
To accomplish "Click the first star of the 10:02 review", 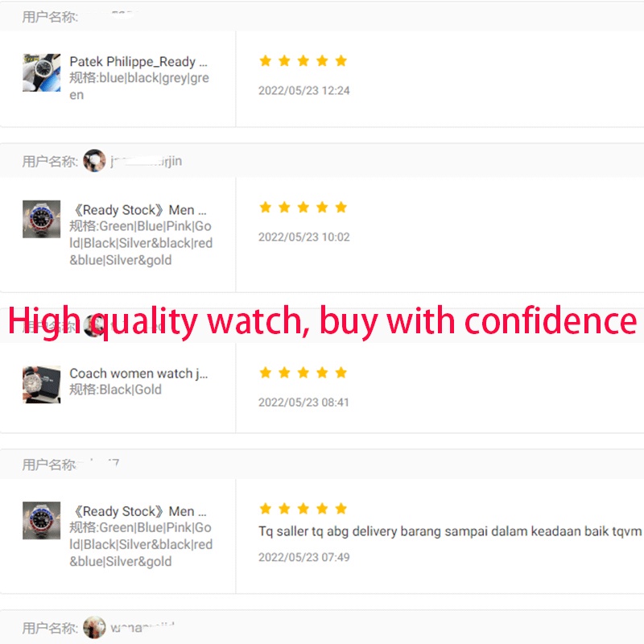I will tap(266, 207).
